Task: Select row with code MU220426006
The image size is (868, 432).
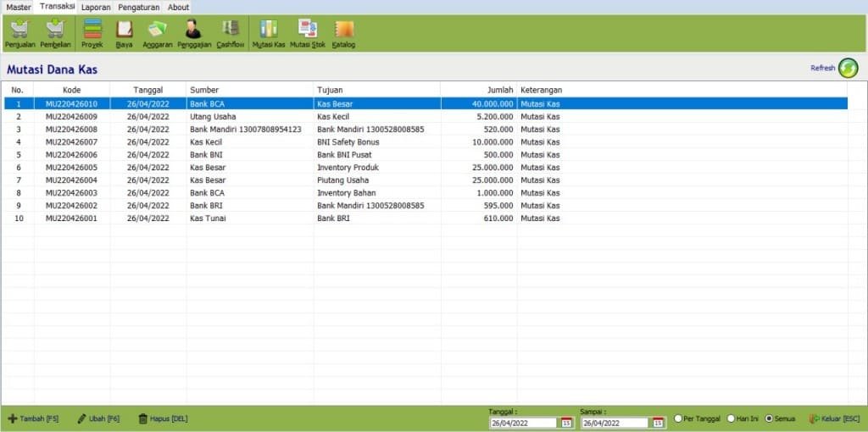Action: tap(426, 155)
